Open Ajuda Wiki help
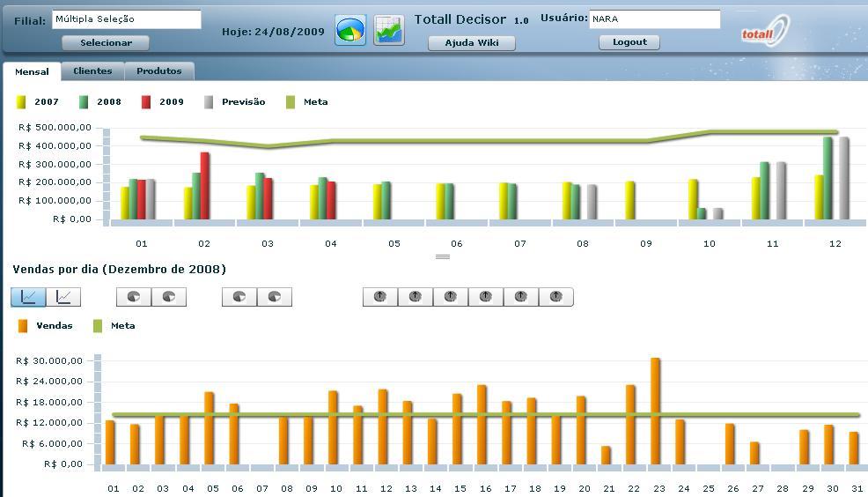 coord(472,42)
